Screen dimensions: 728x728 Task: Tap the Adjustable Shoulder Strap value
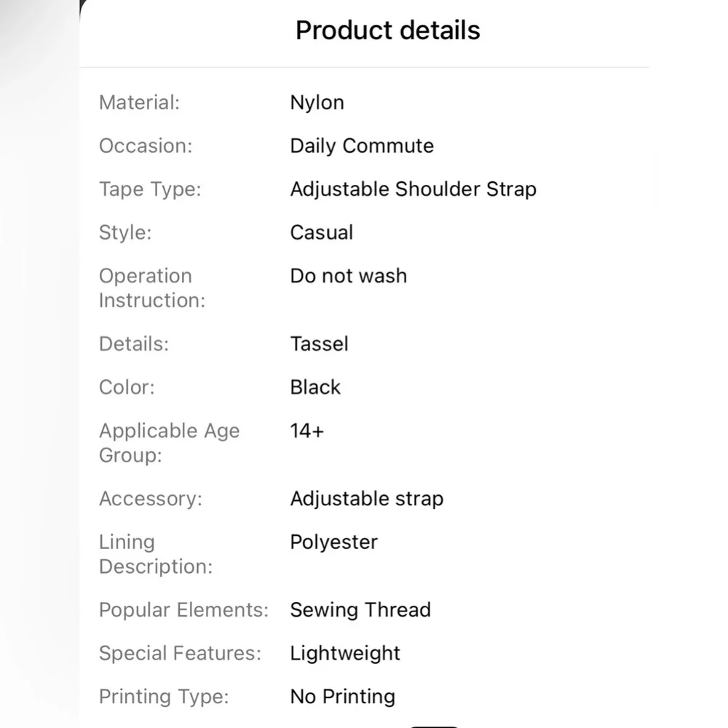pyautogui.click(x=413, y=189)
